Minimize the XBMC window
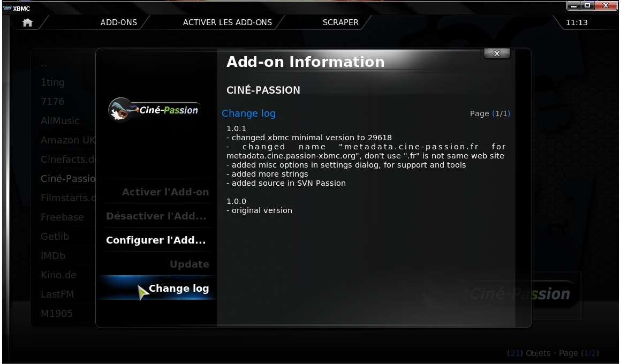The width and height of the screenshot is (621, 364). 573,5
